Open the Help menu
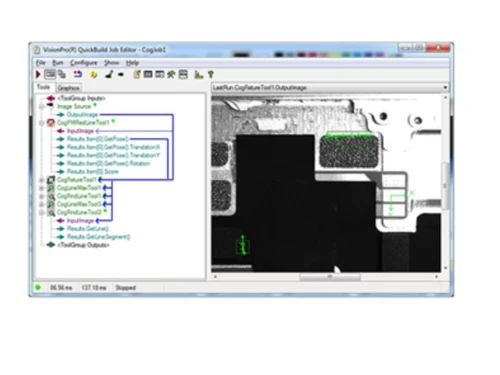The image size is (500, 375). coord(132,63)
